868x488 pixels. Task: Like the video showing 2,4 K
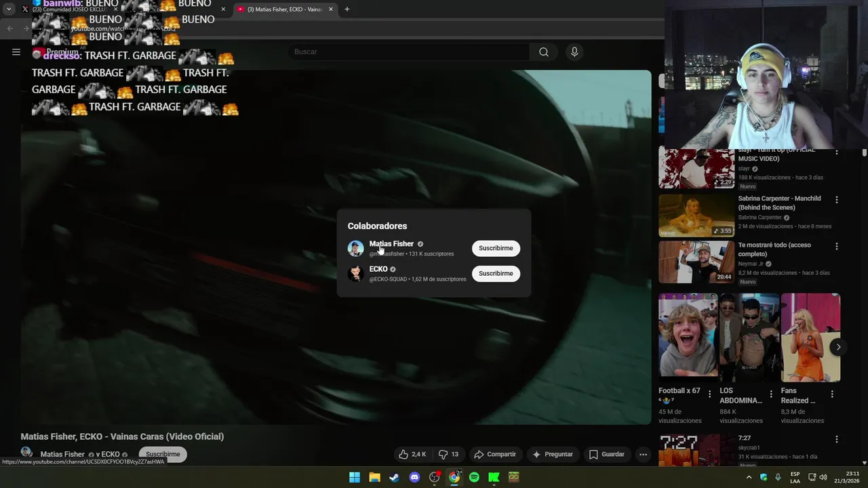click(x=412, y=454)
